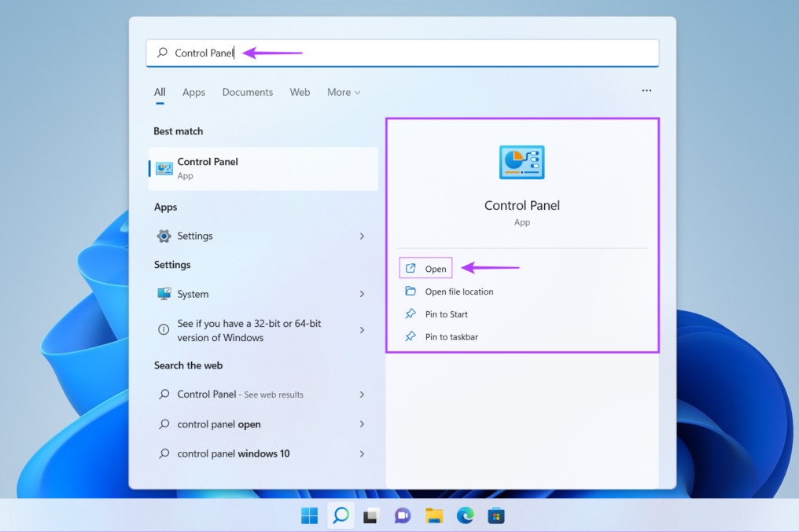Open Microsoft Store from the taskbar
The height and width of the screenshot is (532, 799).
tap(495, 515)
